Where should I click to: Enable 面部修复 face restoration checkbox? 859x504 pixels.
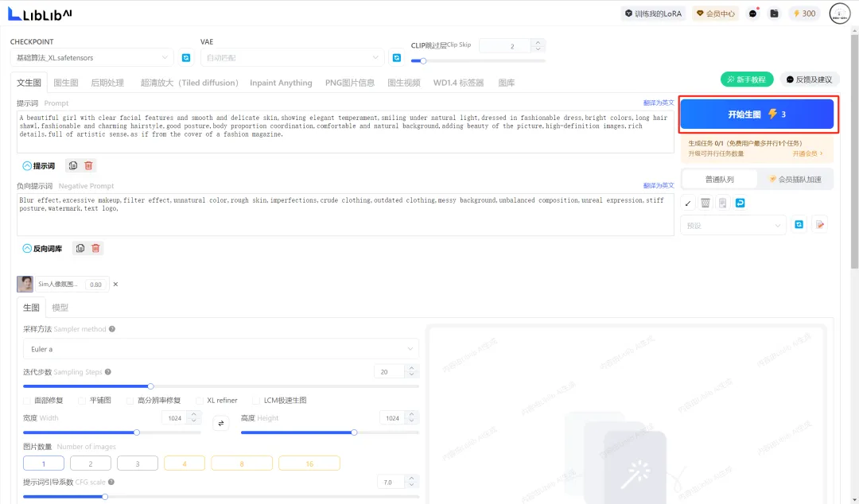(x=27, y=401)
